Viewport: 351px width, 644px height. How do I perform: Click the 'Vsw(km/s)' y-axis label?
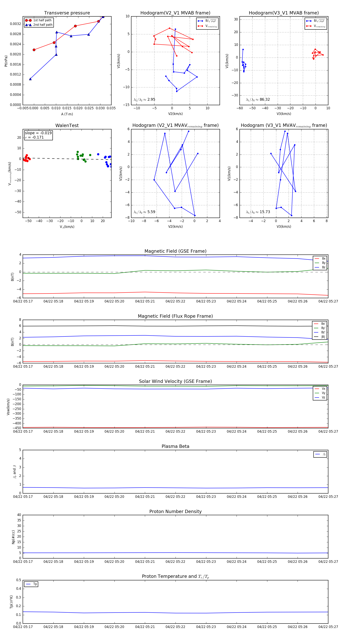[8, 407]
